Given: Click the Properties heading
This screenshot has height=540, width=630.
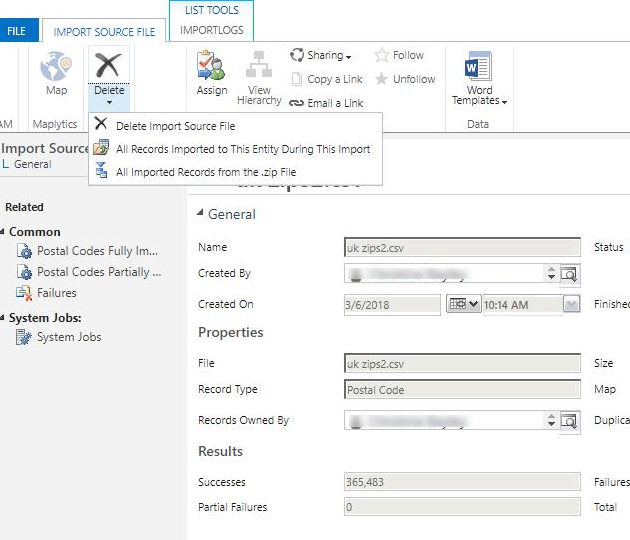Looking at the screenshot, I should click(x=231, y=333).
